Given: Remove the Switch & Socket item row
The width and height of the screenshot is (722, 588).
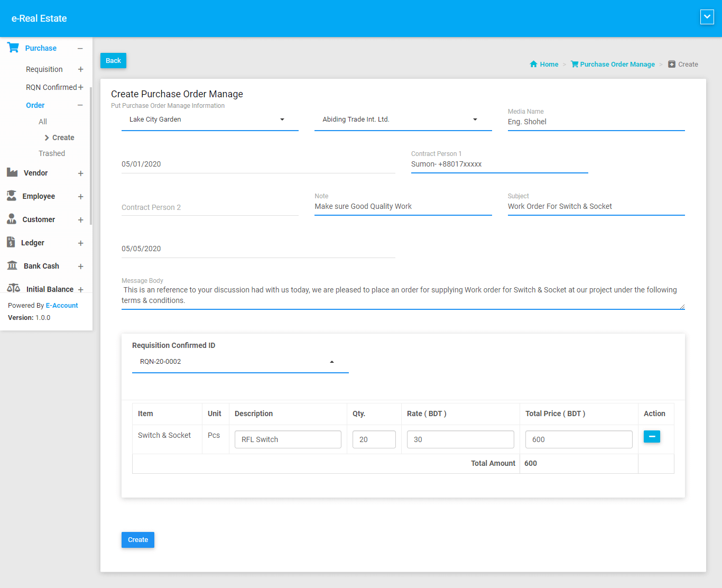Looking at the screenshot, I should (x=651, y=436).
